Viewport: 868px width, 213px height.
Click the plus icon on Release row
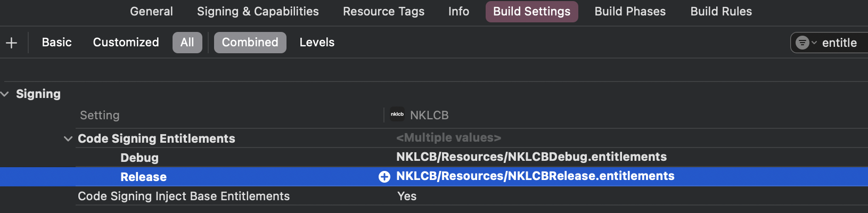(x=384, y=177)
